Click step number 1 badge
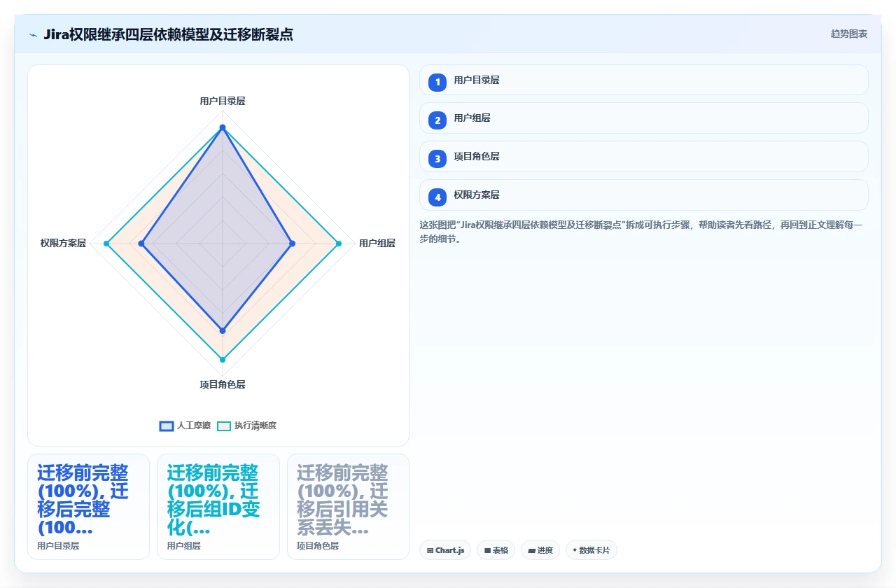This screenshot has height=588, width=896. pos(437,82)
